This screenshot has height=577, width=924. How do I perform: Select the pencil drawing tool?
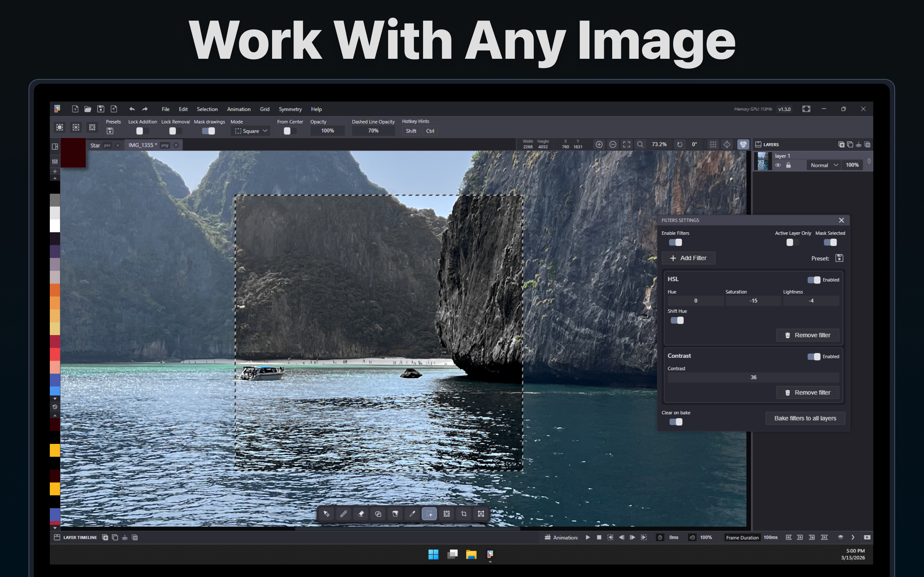(343, 514)
